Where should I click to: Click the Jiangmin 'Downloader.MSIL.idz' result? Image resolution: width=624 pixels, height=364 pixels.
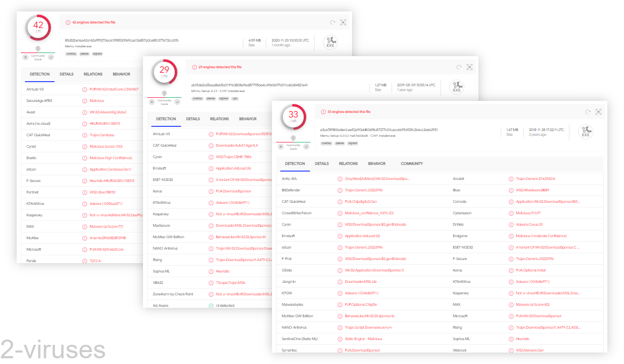coord(360,282)
